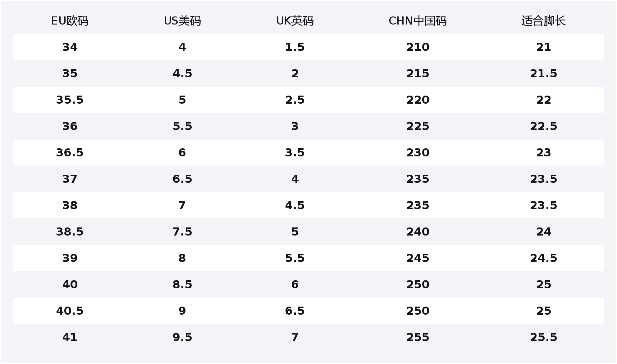Select EU size 40.5 cell

[x=70, y=311]
